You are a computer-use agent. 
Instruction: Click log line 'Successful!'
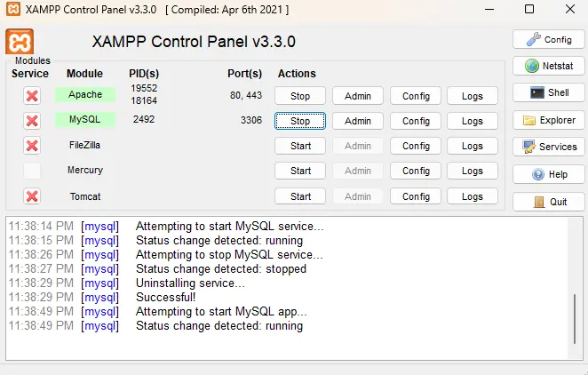[x=166, y=298]
